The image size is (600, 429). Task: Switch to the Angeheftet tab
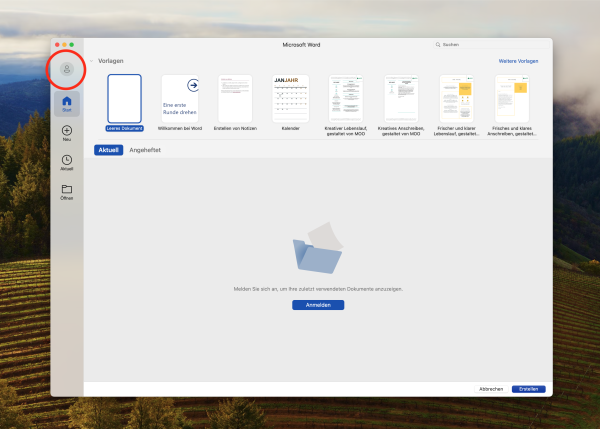click(145, 150)
